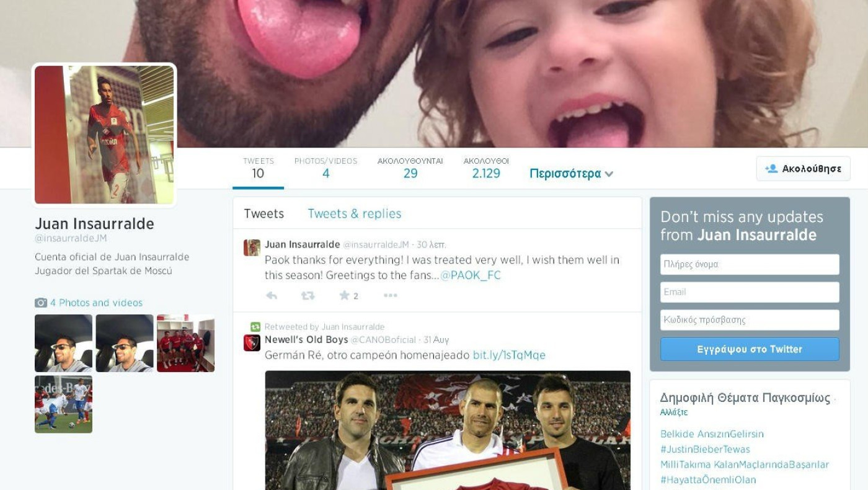This screenshot has height=490, width=868.
Task: Open the Photos/Videos count tab
Action: [325, 168]
